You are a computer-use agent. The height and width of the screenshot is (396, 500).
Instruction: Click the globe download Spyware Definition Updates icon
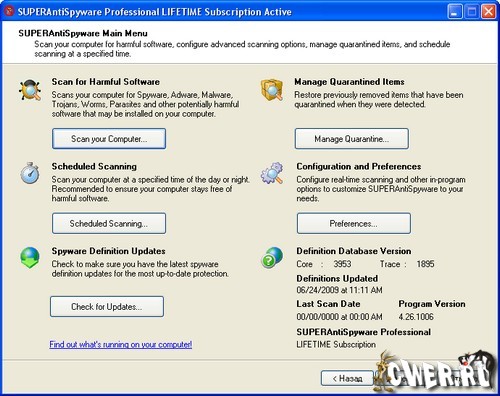[x=30, y=258]
